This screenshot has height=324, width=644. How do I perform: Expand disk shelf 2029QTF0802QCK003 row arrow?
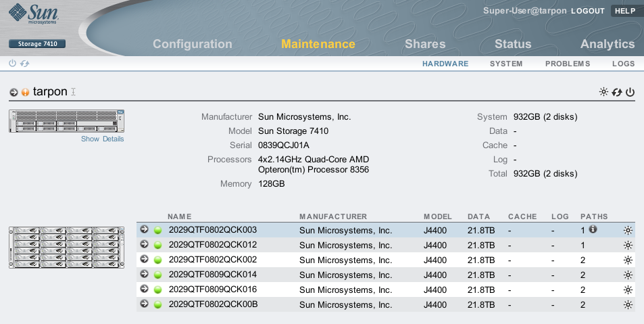pos(144,230)
